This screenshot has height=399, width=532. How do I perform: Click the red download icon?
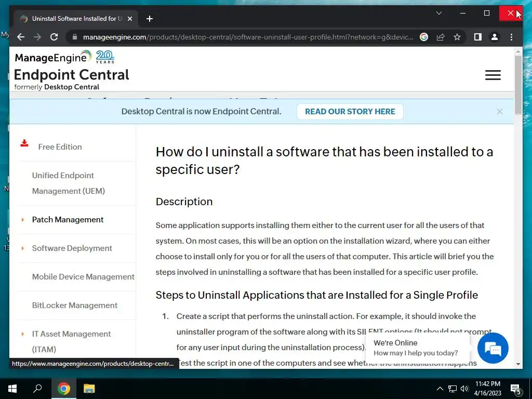[24, 143]
